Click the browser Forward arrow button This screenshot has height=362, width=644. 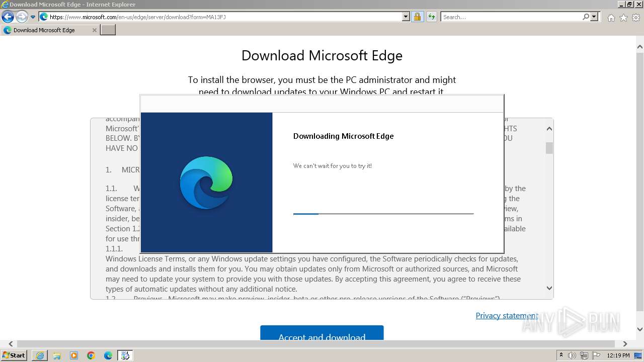22,17
